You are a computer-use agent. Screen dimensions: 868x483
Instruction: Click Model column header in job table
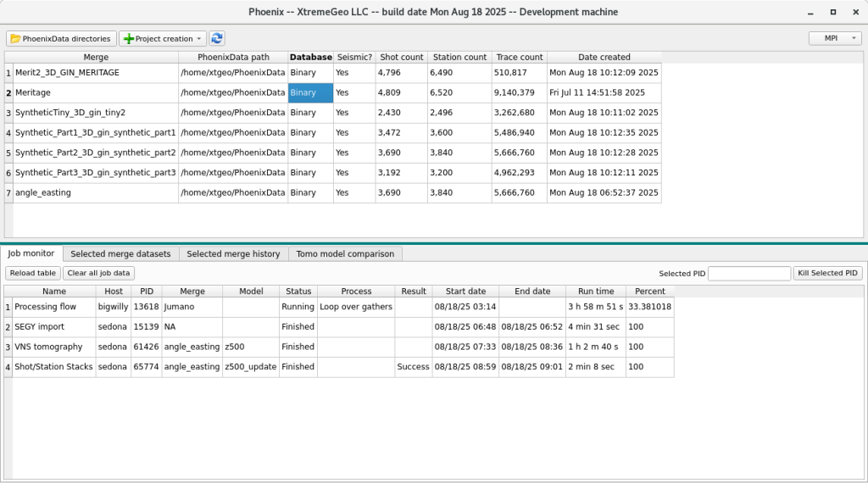tap(251, 291)
